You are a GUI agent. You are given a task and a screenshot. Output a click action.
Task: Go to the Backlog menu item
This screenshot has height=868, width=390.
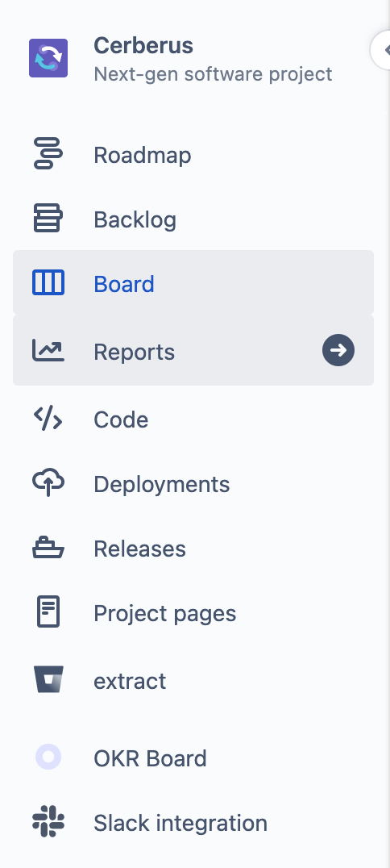193,219
